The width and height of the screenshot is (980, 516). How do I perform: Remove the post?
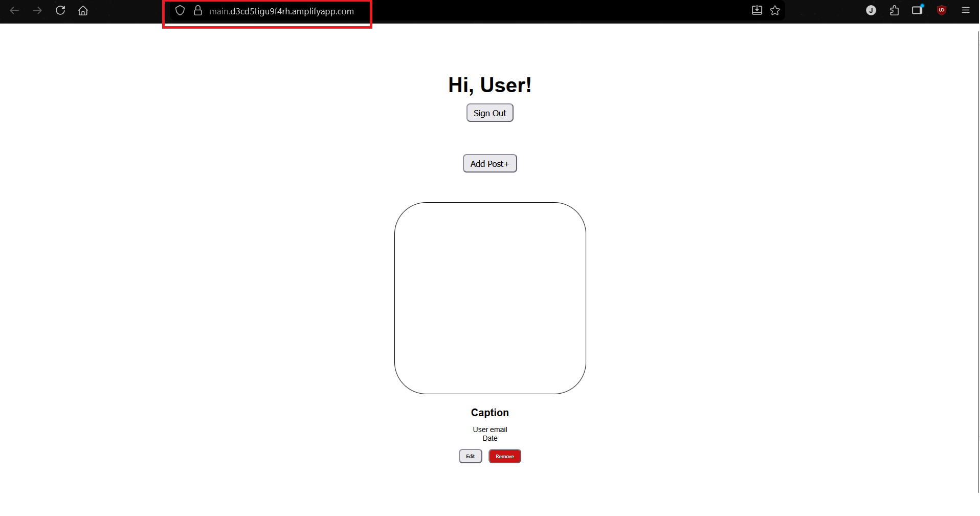point(505,456)
